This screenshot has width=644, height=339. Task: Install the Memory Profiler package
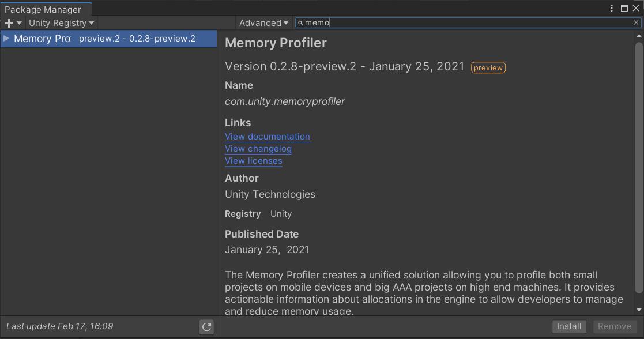coord(568,326)
